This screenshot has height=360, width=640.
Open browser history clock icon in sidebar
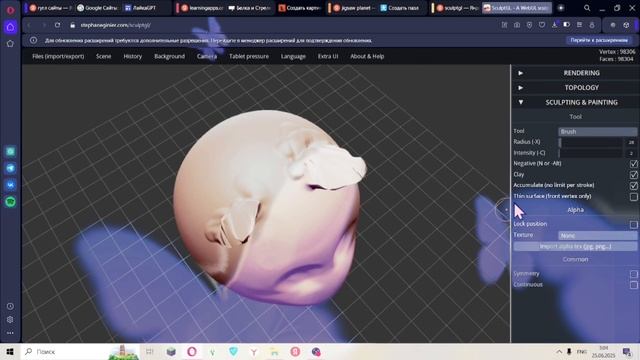coord(10,306)
